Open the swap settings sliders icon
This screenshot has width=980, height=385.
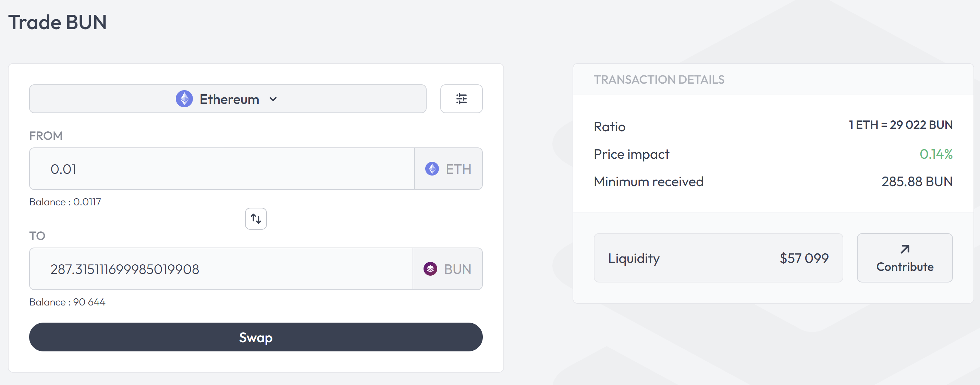[461, 99]
